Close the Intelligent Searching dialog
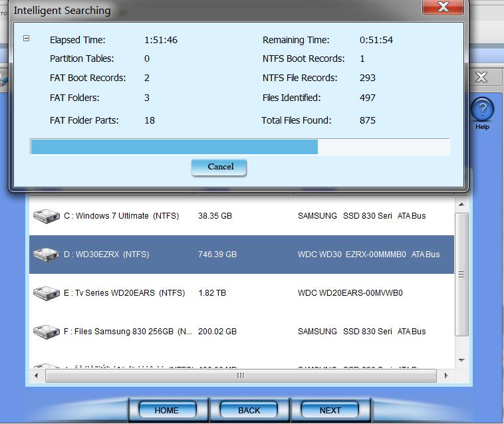Image resolution: width=504 pixels, height=424 pixels. click(443, 7)
